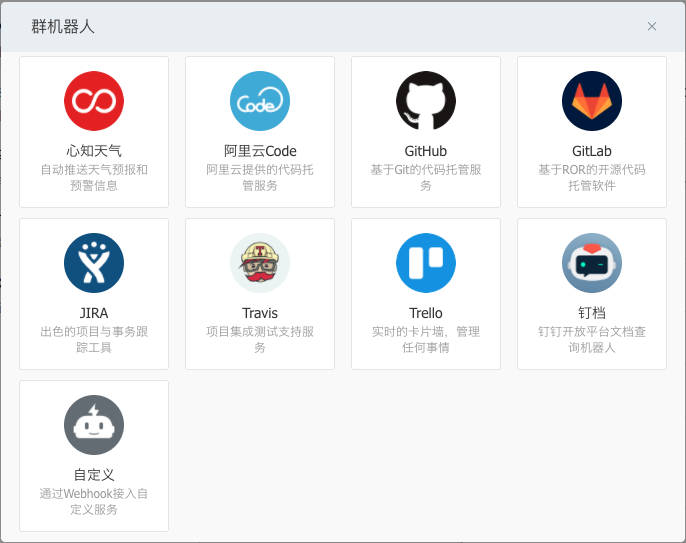Screen dimensions: 686x543
Task: Click the JIRA logo icon
Action: 94,263
